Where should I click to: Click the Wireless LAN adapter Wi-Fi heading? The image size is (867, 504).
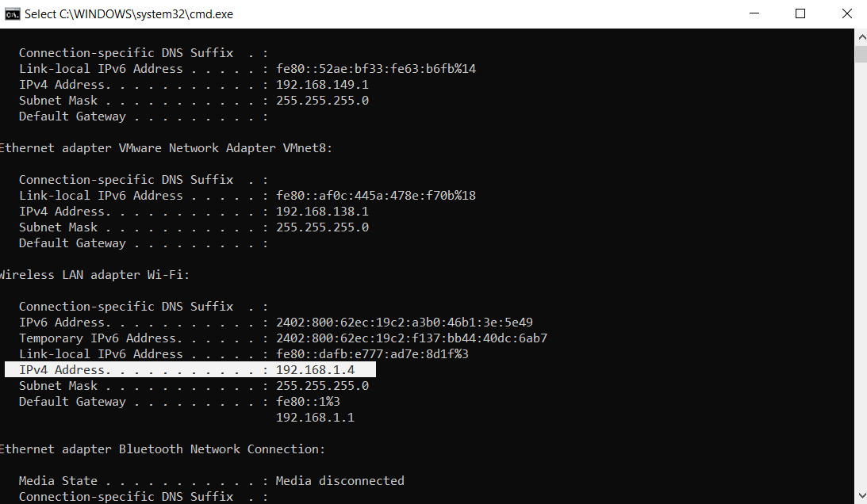coord(94,274)
